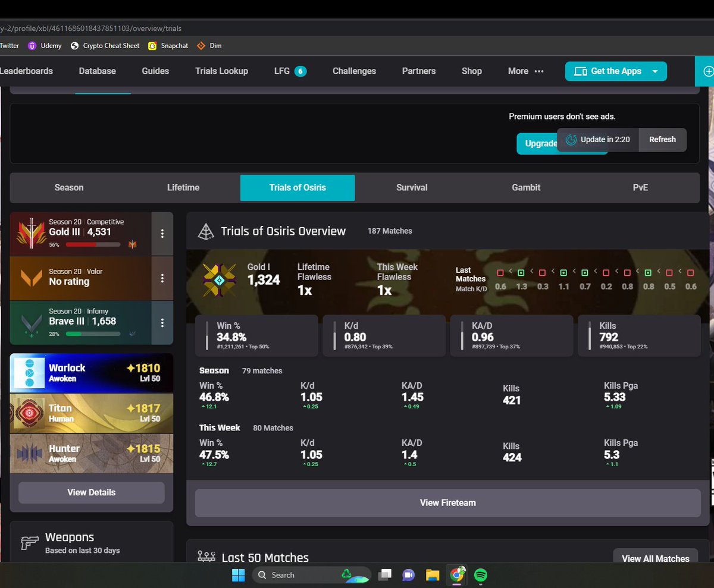Expand the Get the Apps dropdown arrow
Viewport: 714px width, 588px height.
(x=655, y=71)
